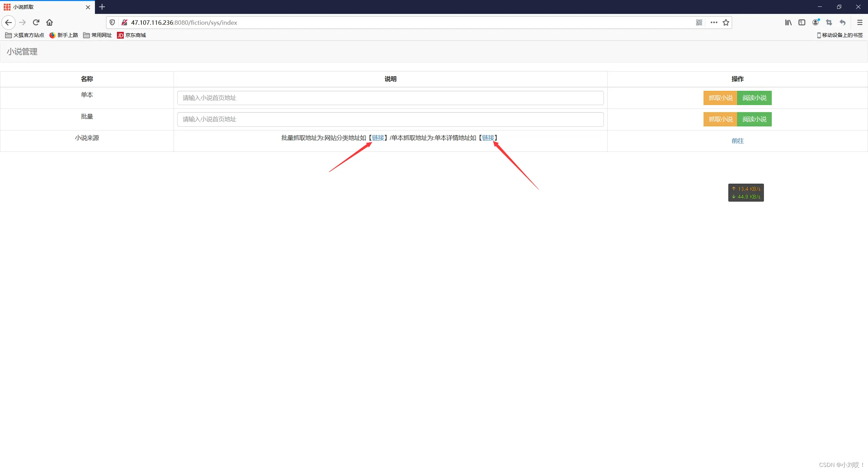
Task: Click the 单本 row label
Action: click(87, 95)
